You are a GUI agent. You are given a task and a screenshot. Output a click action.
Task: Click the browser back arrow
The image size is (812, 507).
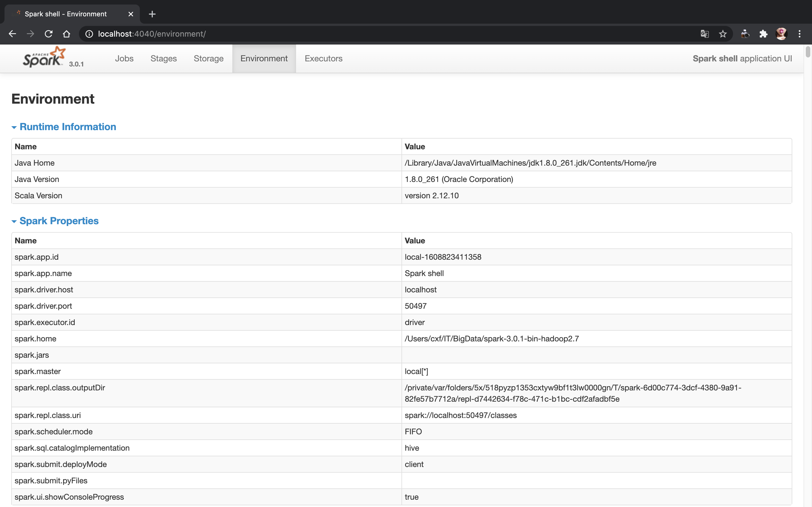point(12,34)
